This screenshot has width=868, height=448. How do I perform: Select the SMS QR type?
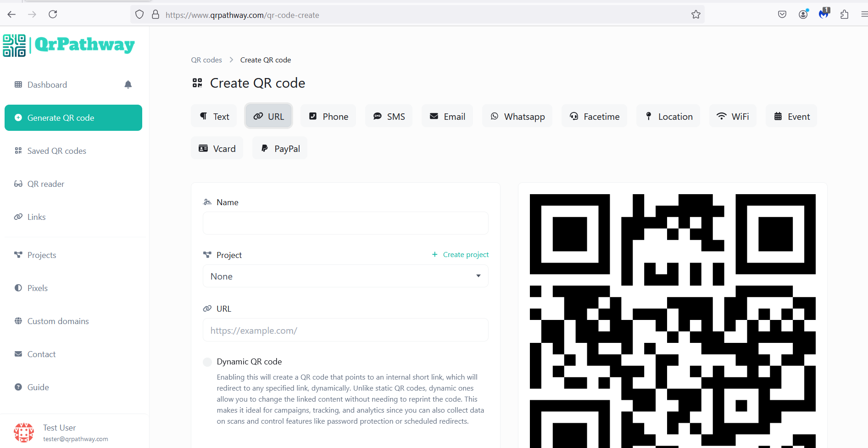click(389, 117)
